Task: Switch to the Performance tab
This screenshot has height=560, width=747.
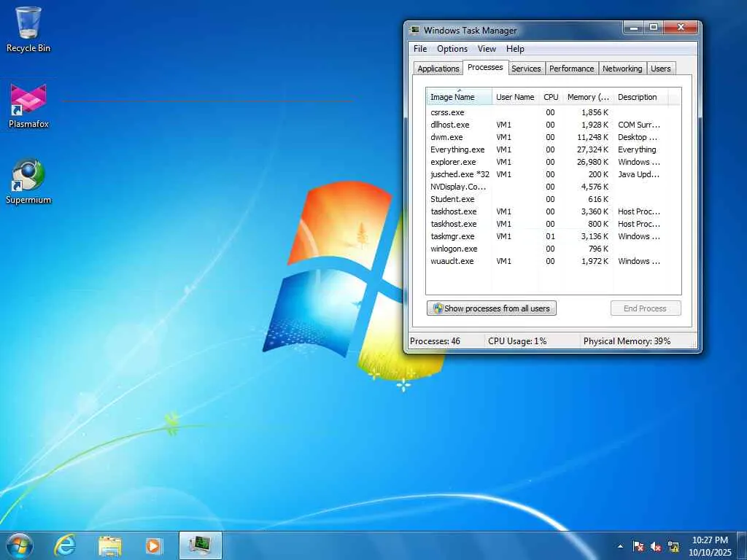Action: 571,69
